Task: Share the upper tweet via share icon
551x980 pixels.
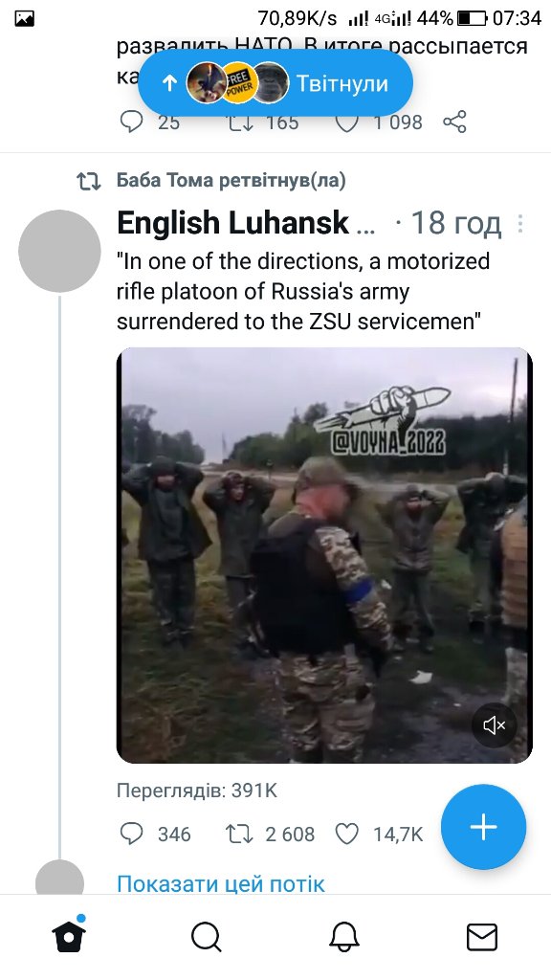Action: point(454,122)
